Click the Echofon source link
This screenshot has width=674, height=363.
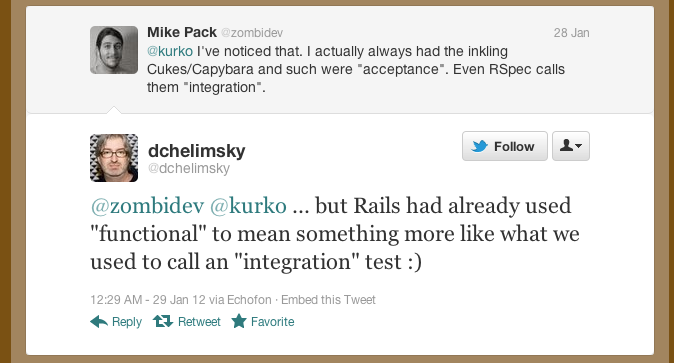249,299
